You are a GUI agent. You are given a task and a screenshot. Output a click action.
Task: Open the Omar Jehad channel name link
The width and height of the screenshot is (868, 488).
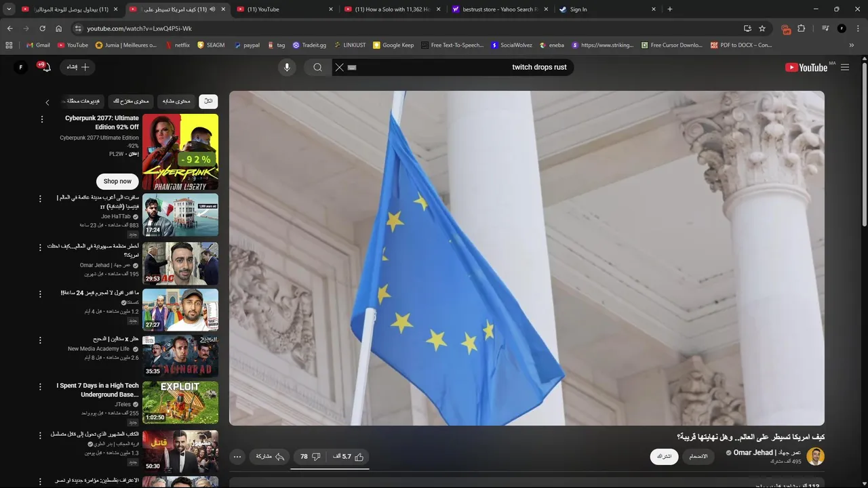click(768, 452)
